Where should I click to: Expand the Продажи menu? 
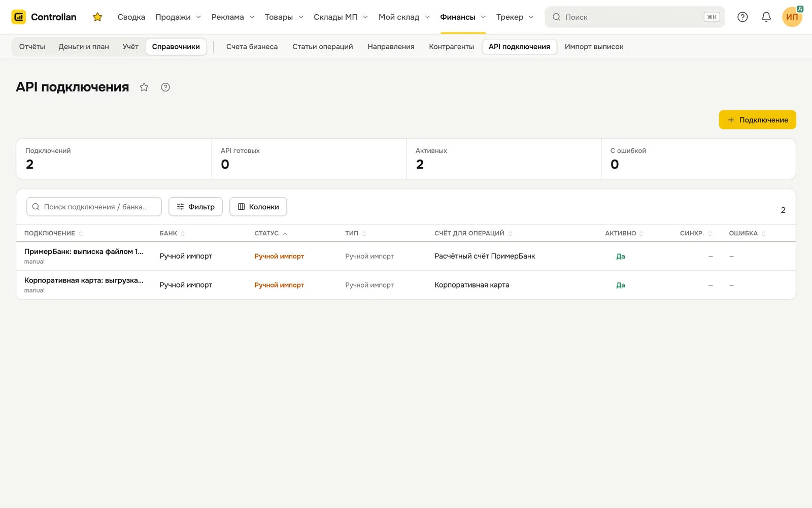(178, 17)
